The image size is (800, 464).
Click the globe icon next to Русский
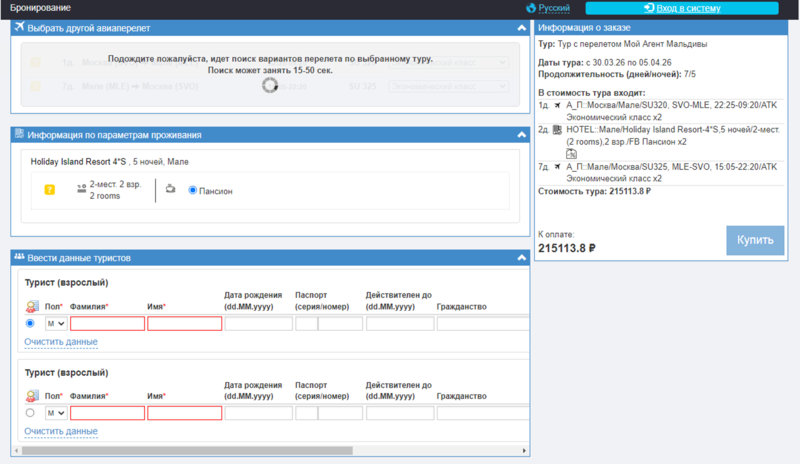[x=531, y=8]
